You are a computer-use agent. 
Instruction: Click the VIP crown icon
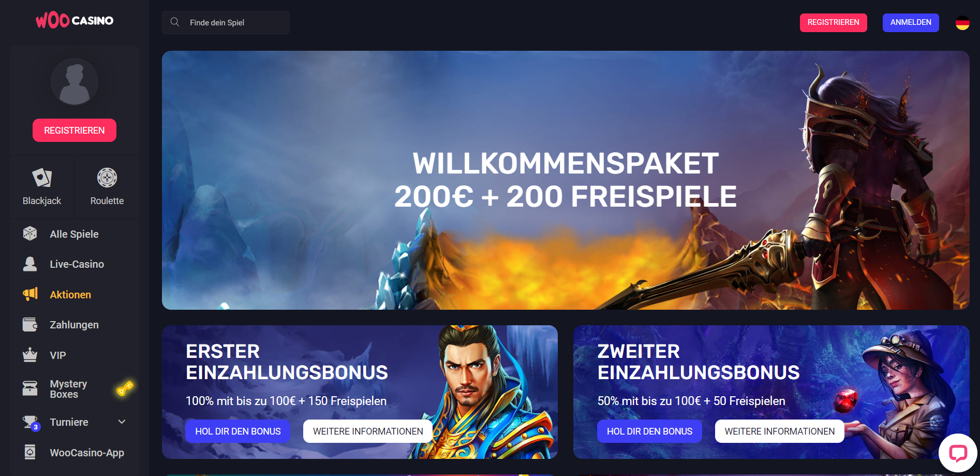coord(30,355)
